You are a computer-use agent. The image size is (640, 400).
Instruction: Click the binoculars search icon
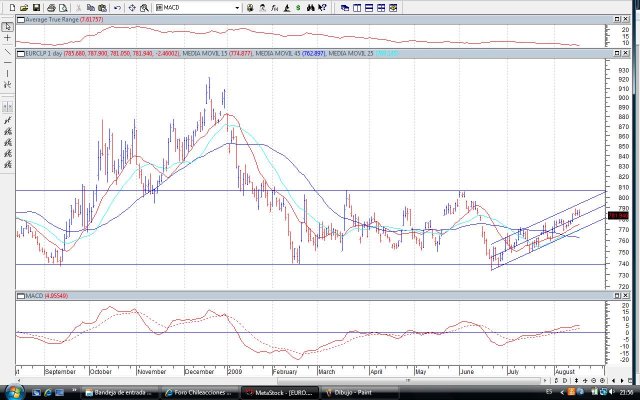[x=311, y=7]
